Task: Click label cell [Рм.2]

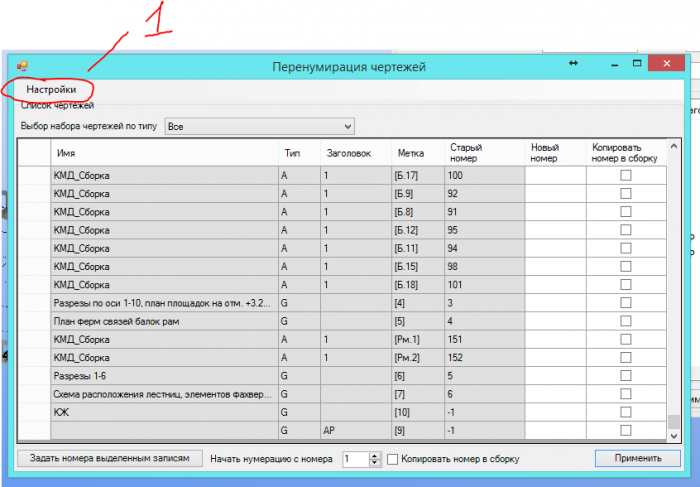Action: [418, 358]
